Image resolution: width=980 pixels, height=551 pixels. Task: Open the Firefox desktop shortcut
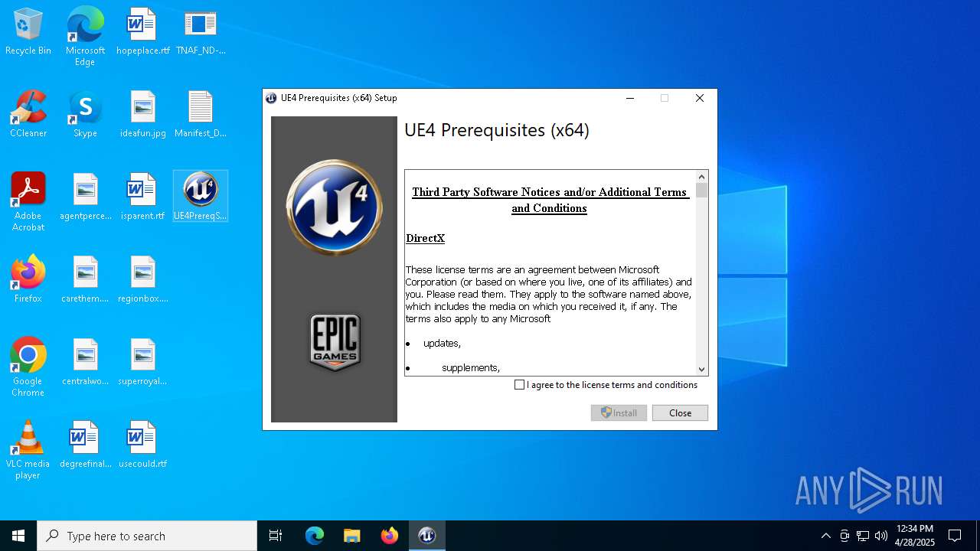(28, 280)
